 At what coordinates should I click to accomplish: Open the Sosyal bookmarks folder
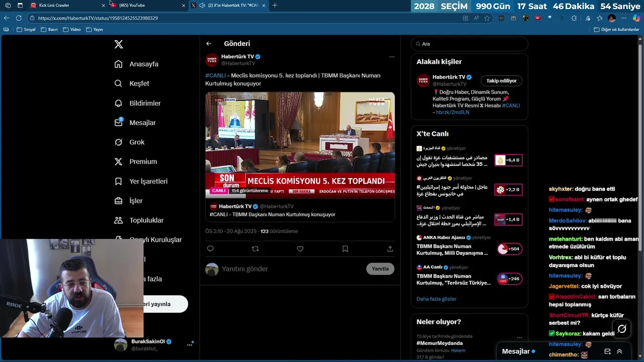tap(26, 30)
